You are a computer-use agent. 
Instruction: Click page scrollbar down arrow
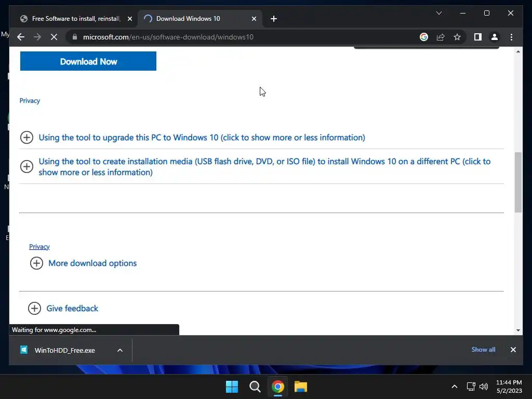click(518, 330)
